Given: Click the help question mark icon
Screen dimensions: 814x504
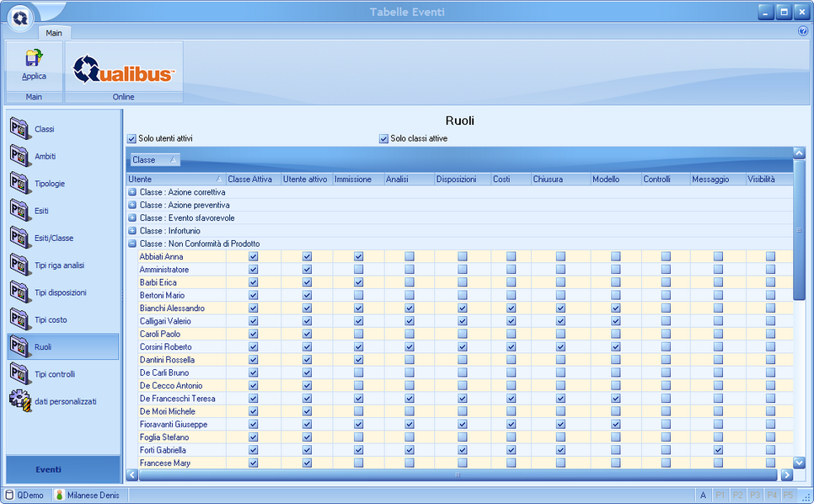Looking at the screenshot, I should (802, 31).
